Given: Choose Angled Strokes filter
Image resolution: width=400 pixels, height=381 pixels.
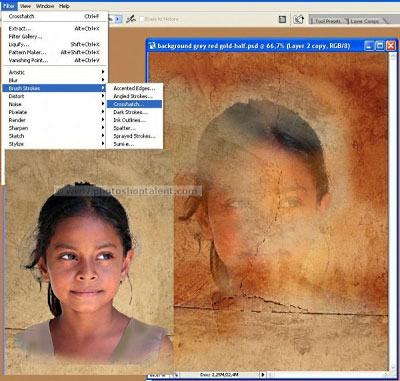Looking at the screenshot, I should pyautogui.click(x=134, y=96).
